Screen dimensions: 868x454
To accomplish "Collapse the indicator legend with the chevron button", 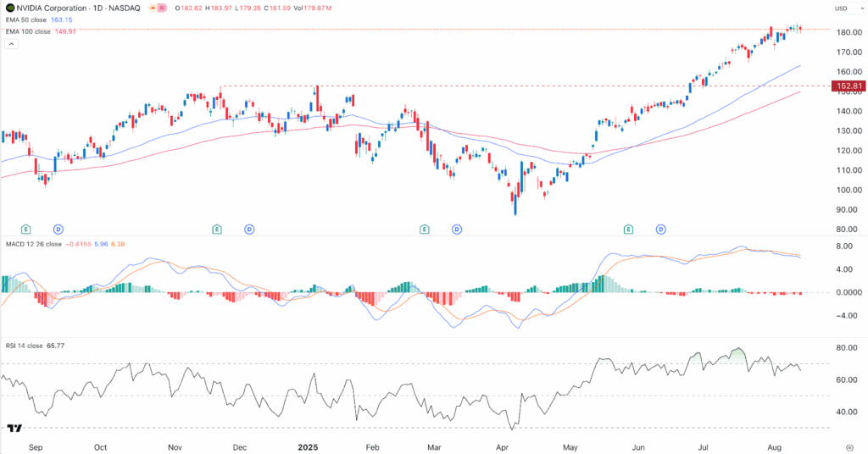I will (11, 44).
